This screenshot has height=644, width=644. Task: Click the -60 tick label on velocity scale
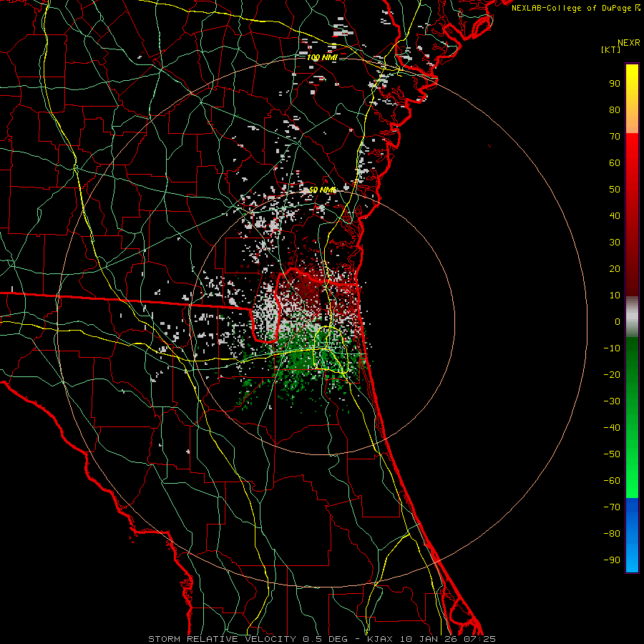612,481
